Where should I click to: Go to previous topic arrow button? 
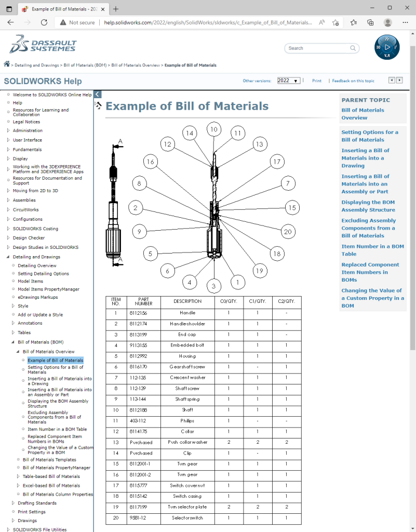point(392,80)
